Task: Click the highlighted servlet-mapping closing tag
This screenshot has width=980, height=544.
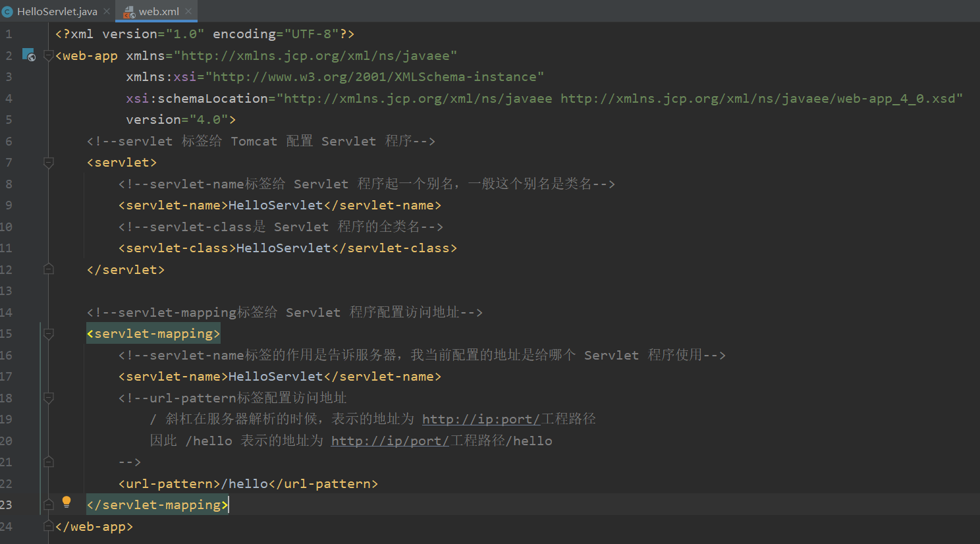Action: [157, 504]
